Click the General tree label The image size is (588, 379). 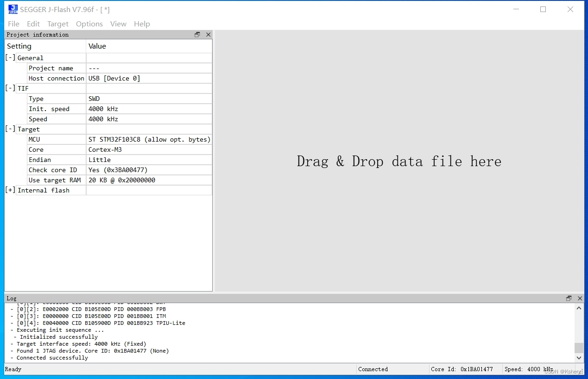click(31, 58)
